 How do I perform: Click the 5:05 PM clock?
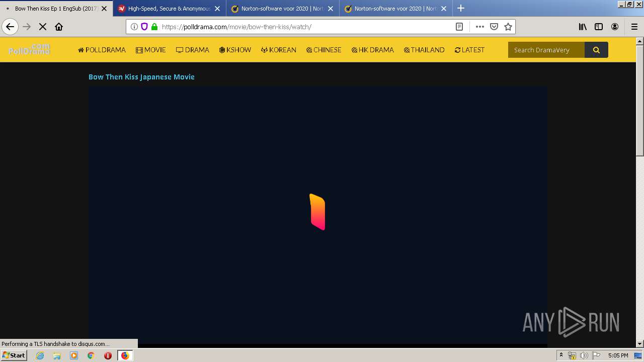pos(618,355)
